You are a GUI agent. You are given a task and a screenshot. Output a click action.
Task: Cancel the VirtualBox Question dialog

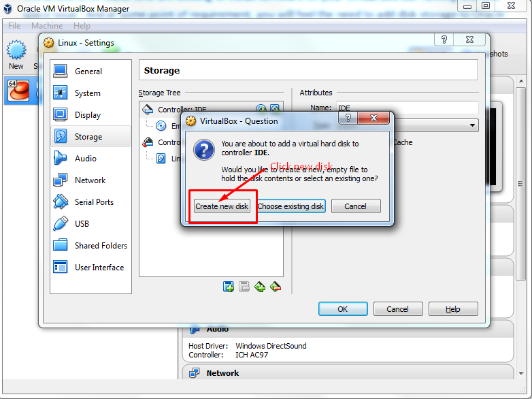[x=356, y=206]
